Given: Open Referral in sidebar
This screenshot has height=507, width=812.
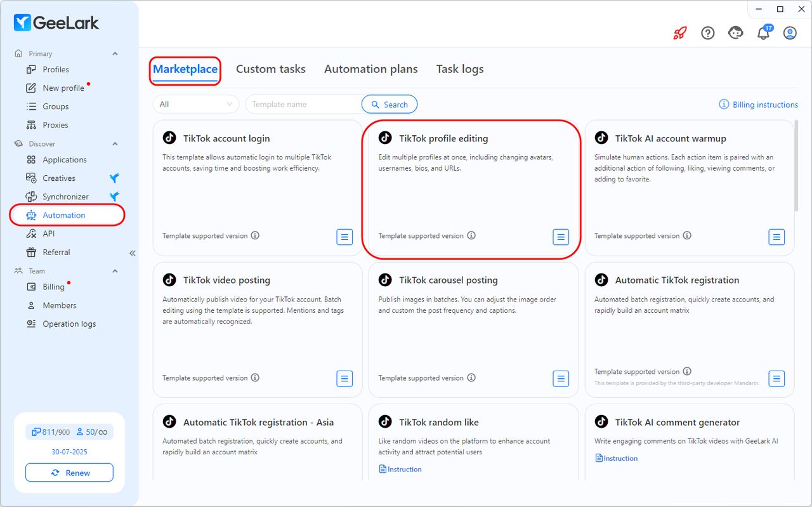Looking at the screenshot, I should point(56,252).
